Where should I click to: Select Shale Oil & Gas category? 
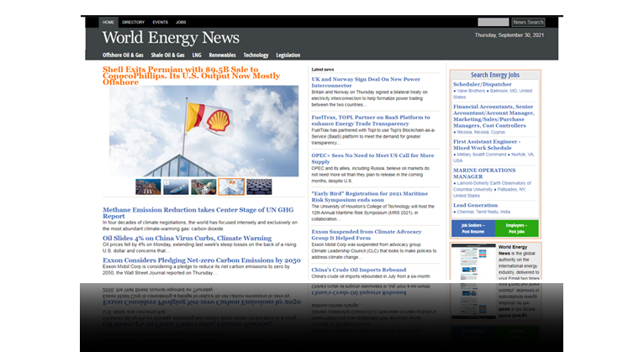tap(167, 55)
